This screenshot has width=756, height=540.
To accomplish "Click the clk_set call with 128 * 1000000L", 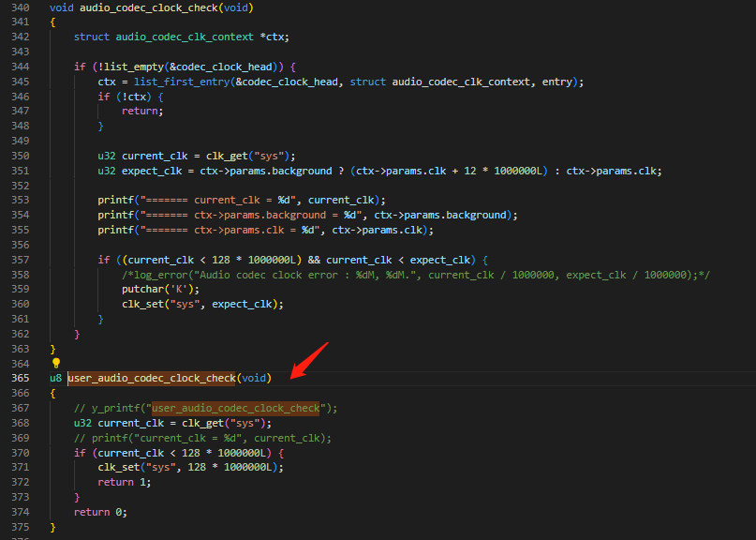I will [190, 467].
